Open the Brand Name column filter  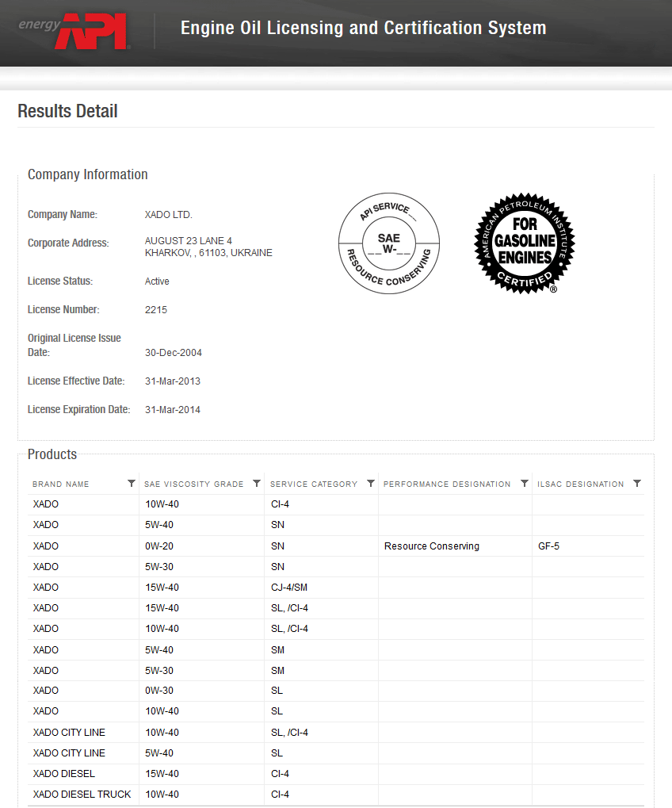(132, 484)
